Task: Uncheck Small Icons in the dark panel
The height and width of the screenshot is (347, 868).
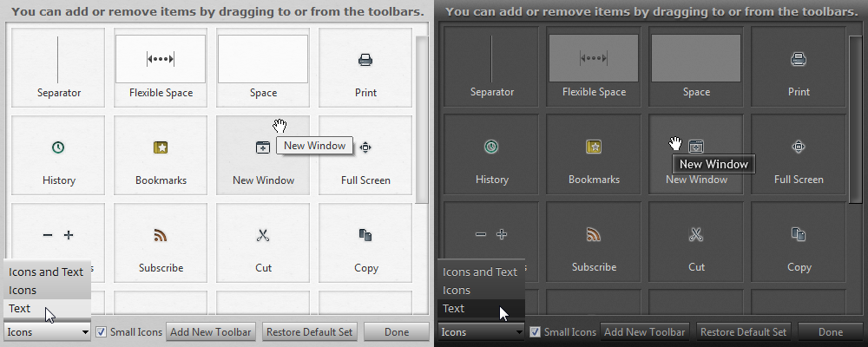Action: pyautogui.click(x=535, y=332)
